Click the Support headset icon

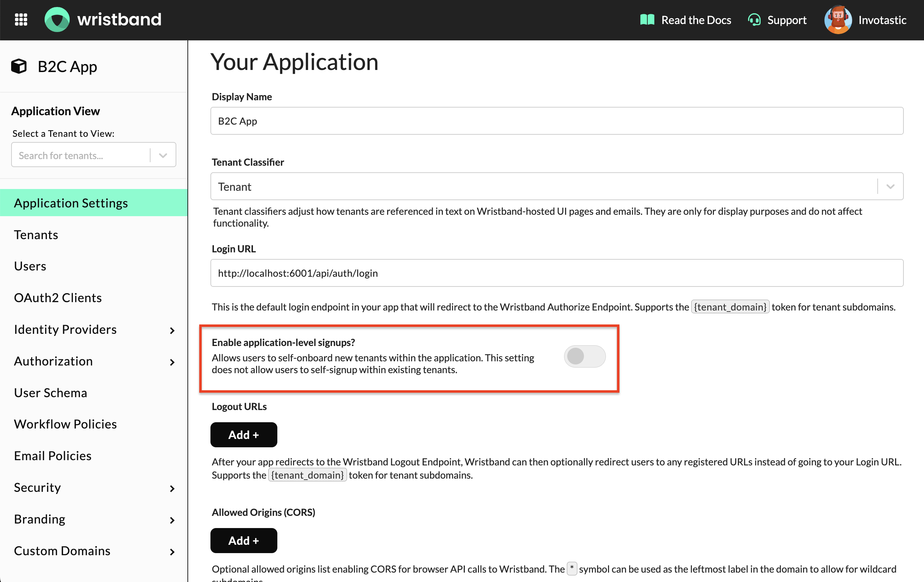click(x=754, y=19)
